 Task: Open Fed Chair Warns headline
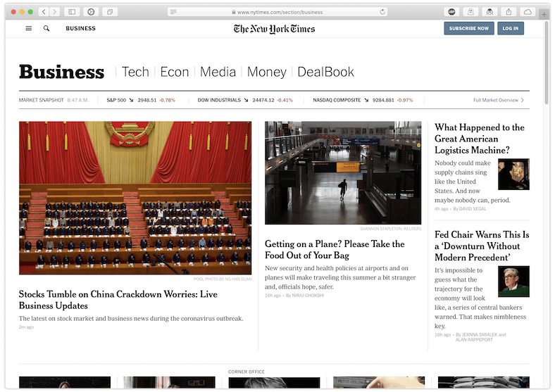click(482, 246)
